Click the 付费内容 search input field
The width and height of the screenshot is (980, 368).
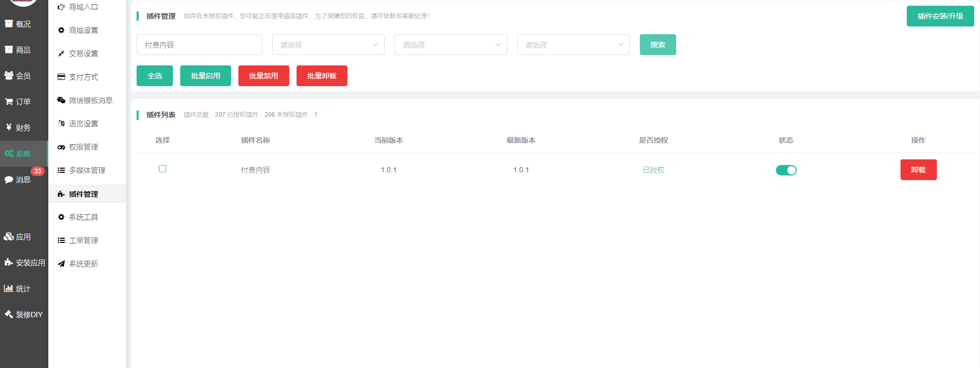coord(199,45)
